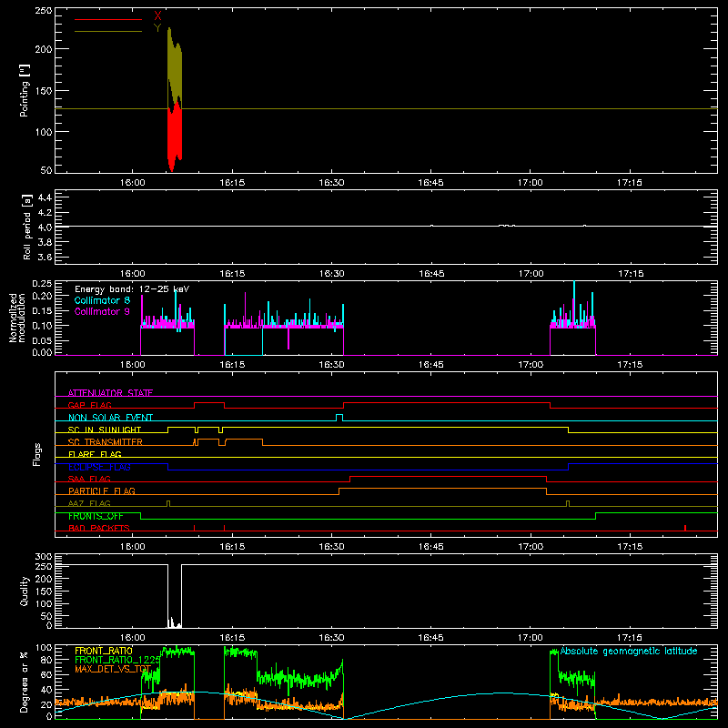
Task: Click 16:30 time label below Pointing plot
Action: point(331,183)
